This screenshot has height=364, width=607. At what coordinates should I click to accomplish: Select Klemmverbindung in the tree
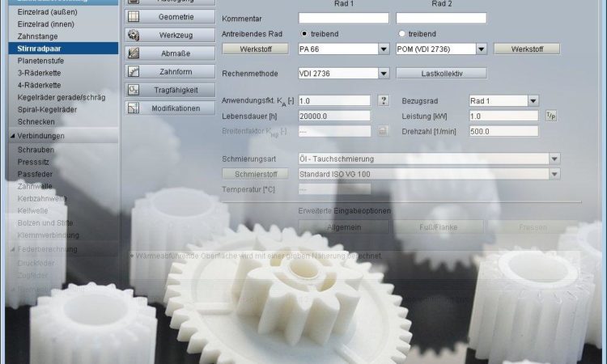click(48, 235)
